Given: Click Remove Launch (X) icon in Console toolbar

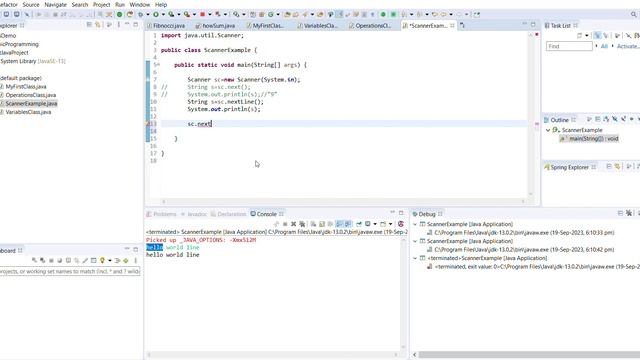Looking at the screenshot, I should tap(294, 224).
